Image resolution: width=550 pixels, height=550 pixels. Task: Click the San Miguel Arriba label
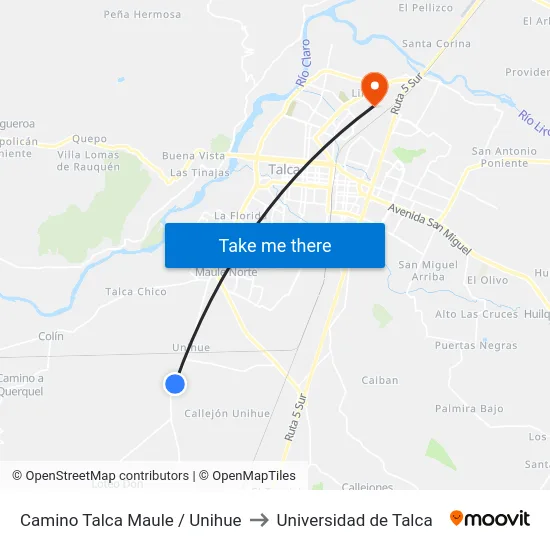[x=428, y=270]
